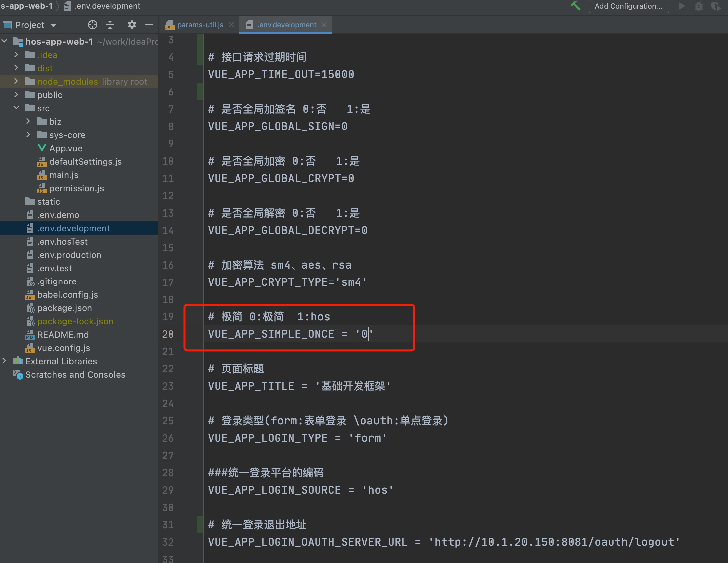Expand External Libraries node
728x563 pixels.
coord(4,361)
